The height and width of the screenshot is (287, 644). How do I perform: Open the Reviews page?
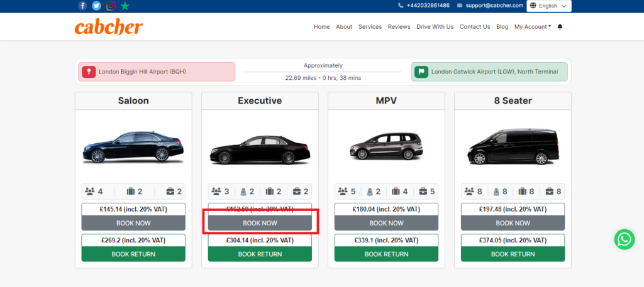pyautogui.click(x=399, y=26)
